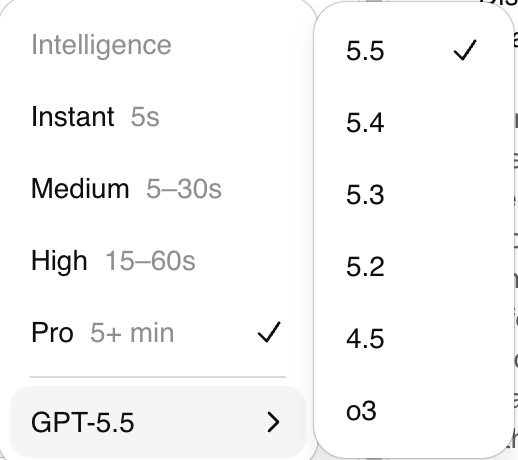This screenshot has width=518, height=460.
Task: Switch to model version 5.2
Action: tap(413, 267)
